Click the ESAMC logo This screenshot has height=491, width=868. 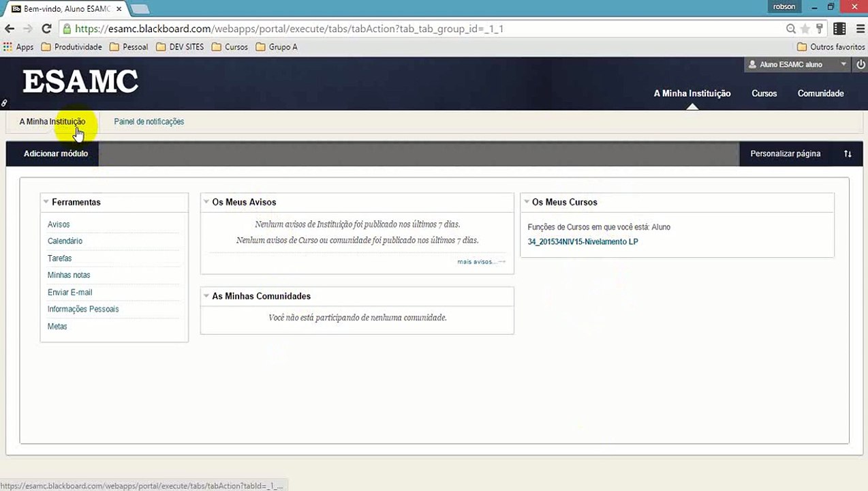[80, 81]
